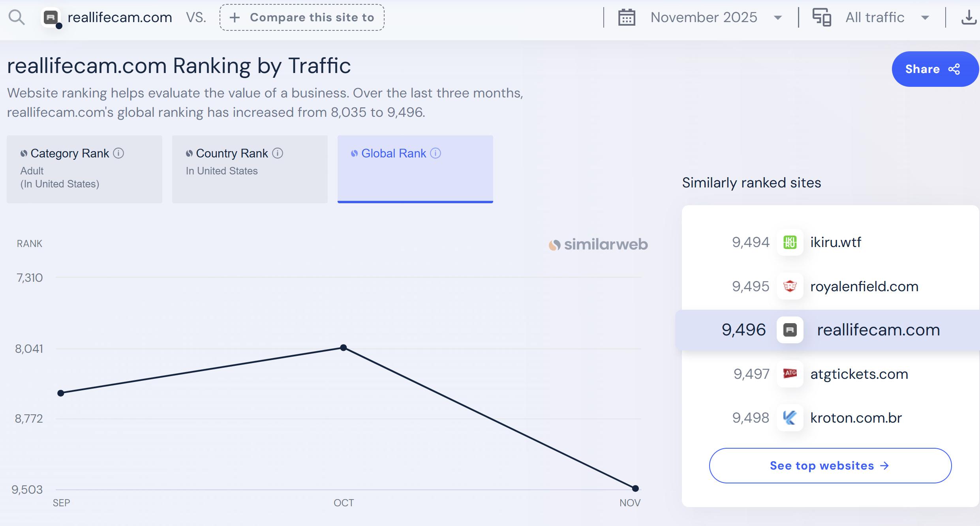Click Compare this site to field
Image resolution: width=980 pixels, height=526 pixels.
coord(302,17)
